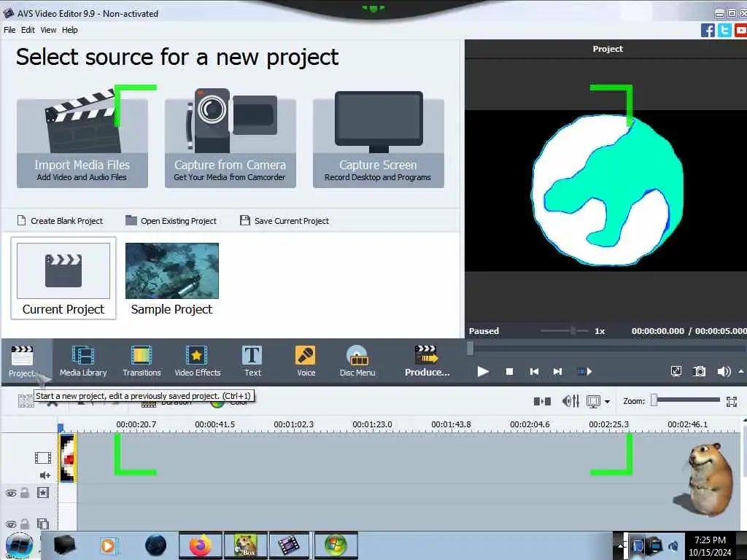Select the Sample Project thumbnail
The image size is (747, 560).
[x=172, y=279]
